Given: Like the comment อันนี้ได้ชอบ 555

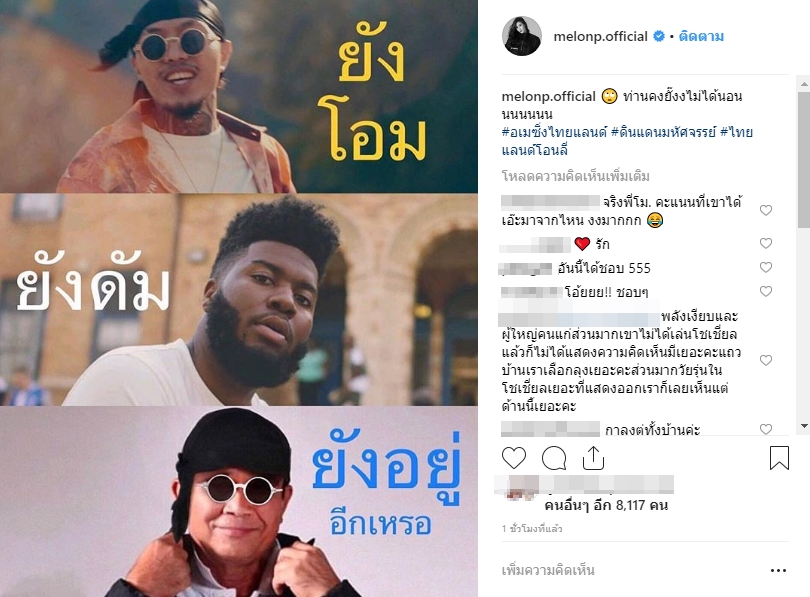Looking at the screenshot, I should click(x=766, y=267).
